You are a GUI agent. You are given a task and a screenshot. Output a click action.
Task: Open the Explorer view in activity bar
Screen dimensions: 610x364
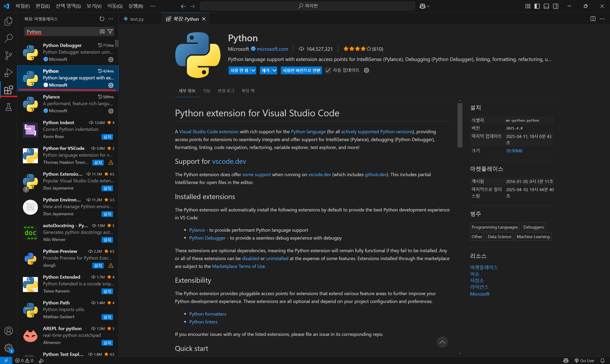point(8,21)
